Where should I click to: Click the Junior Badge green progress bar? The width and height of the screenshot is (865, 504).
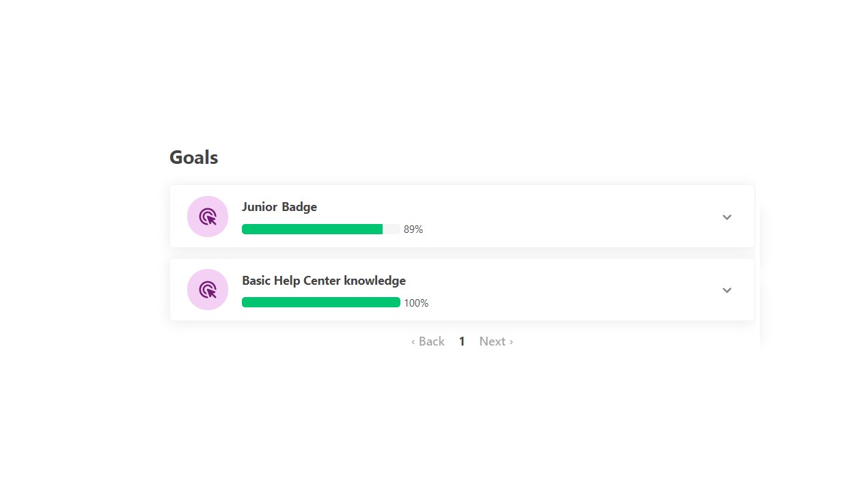(x=312, y=229)
